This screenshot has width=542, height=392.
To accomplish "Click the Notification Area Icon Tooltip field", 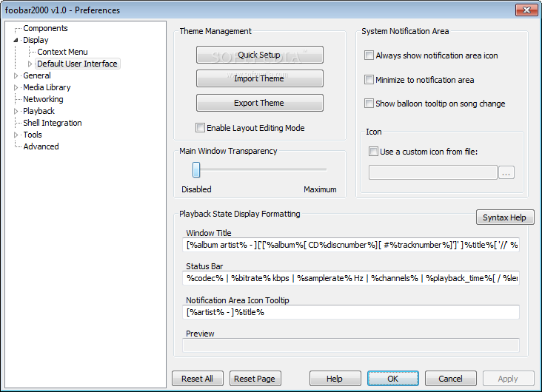I will [350, 312].
